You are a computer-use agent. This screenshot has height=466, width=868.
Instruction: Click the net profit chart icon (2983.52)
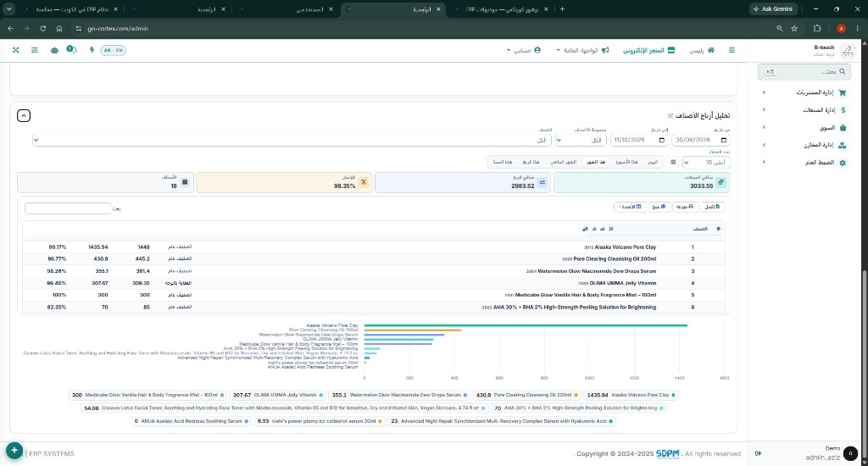(x=542, y=182)
